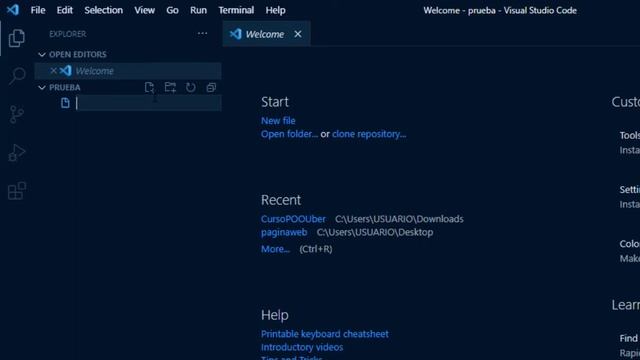Click the VS Code icon on Welcome tab
640x360 pixels.
pyautogui.click(x=236, y=34)
